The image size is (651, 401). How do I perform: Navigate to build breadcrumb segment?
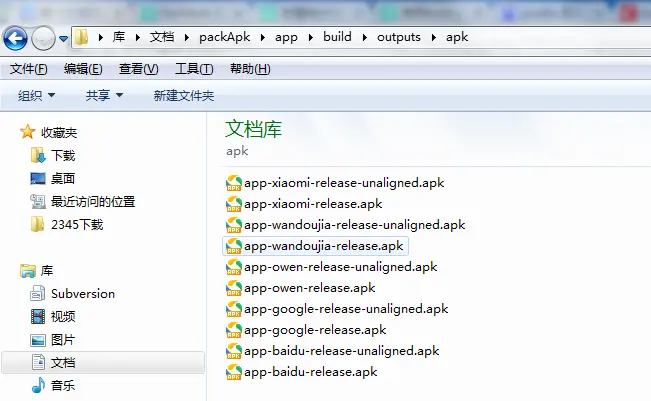(x=337, y=37)
